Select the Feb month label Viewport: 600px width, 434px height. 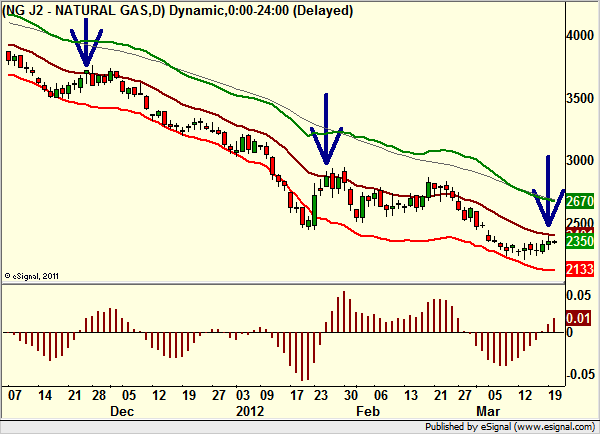(368, 411)
